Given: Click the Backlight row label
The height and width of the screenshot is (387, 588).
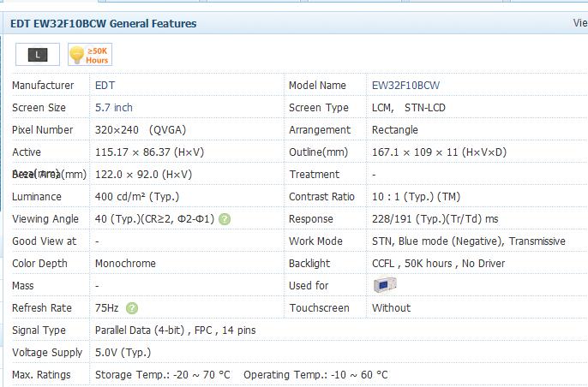Looking at the screenshot, I should pos(309,264).
